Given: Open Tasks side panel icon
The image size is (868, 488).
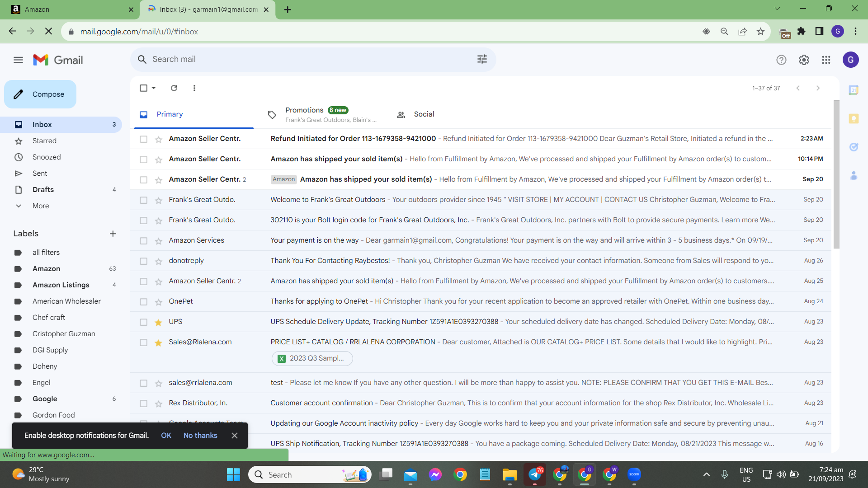Looking at the screenshot, I should coord(854,147).
